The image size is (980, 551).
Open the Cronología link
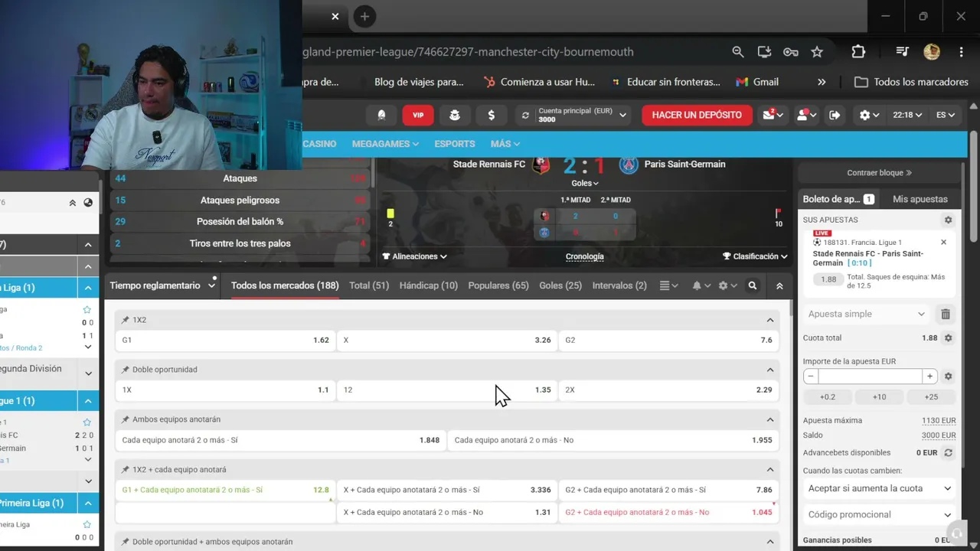tap(585, 256)
